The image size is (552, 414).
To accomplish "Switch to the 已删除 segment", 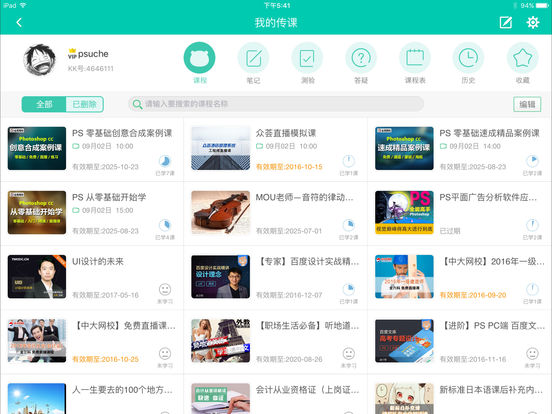I will pos(84,104).
